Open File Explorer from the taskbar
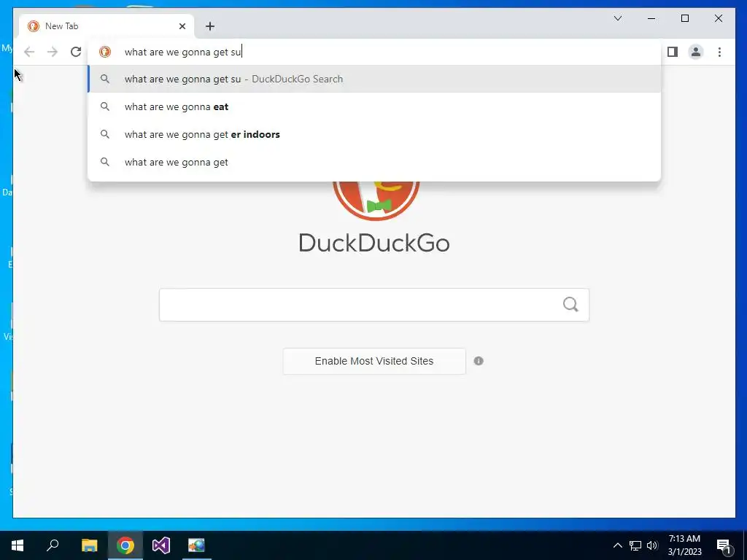 (x=89, y=545)
